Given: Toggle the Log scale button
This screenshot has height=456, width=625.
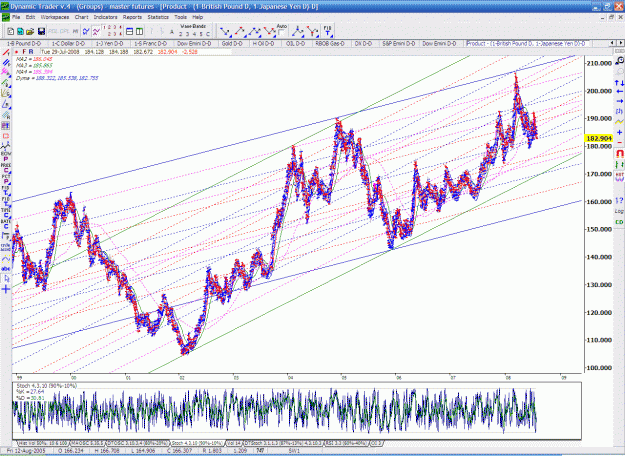Looking at the screenshot, I should (619, 211).
